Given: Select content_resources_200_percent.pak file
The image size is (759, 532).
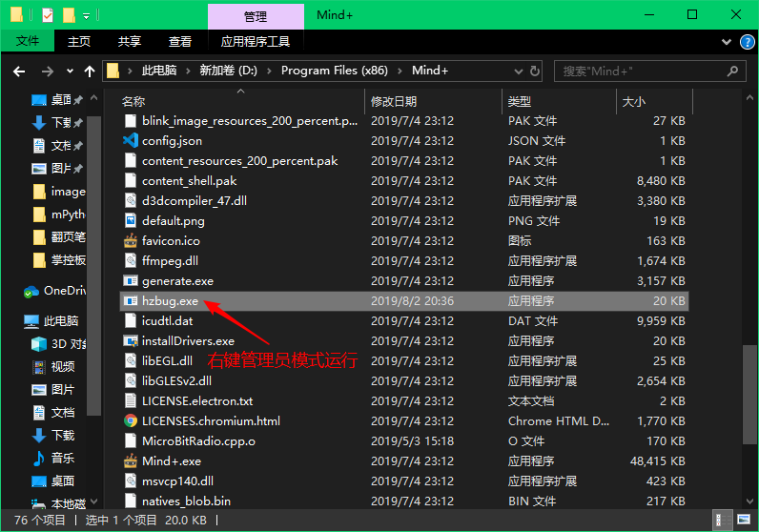Looking at the screenshot, I should coord(403,161).
